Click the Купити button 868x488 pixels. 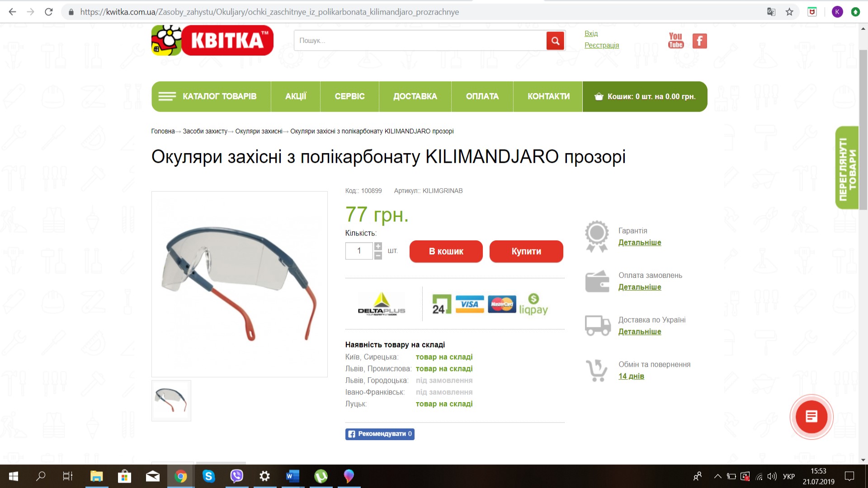526,251
